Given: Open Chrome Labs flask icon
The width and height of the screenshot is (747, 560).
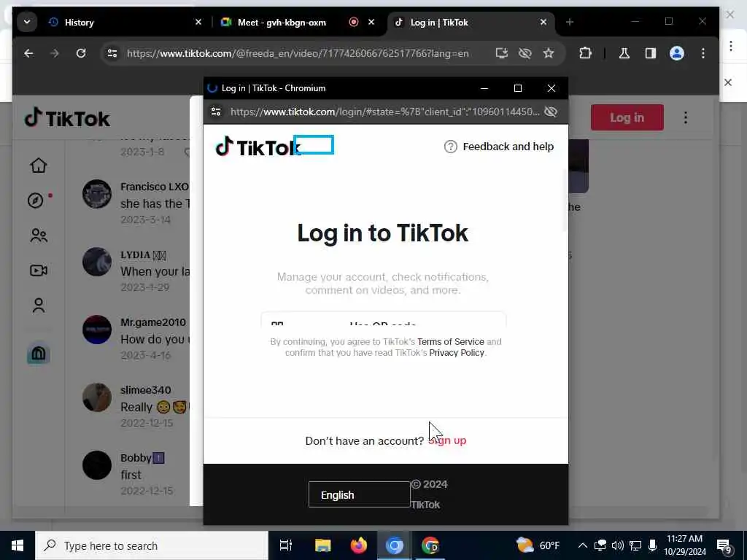Looking at the screenshot, I should point(624,53).
